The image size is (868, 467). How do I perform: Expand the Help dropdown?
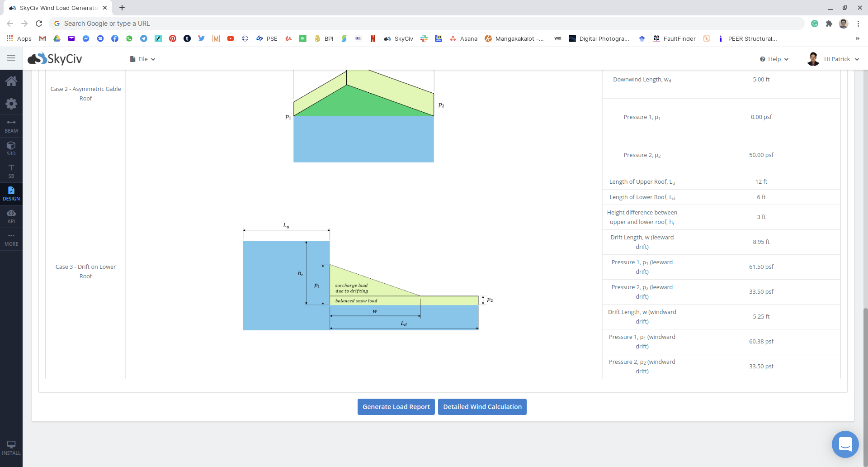pos(774,59)
